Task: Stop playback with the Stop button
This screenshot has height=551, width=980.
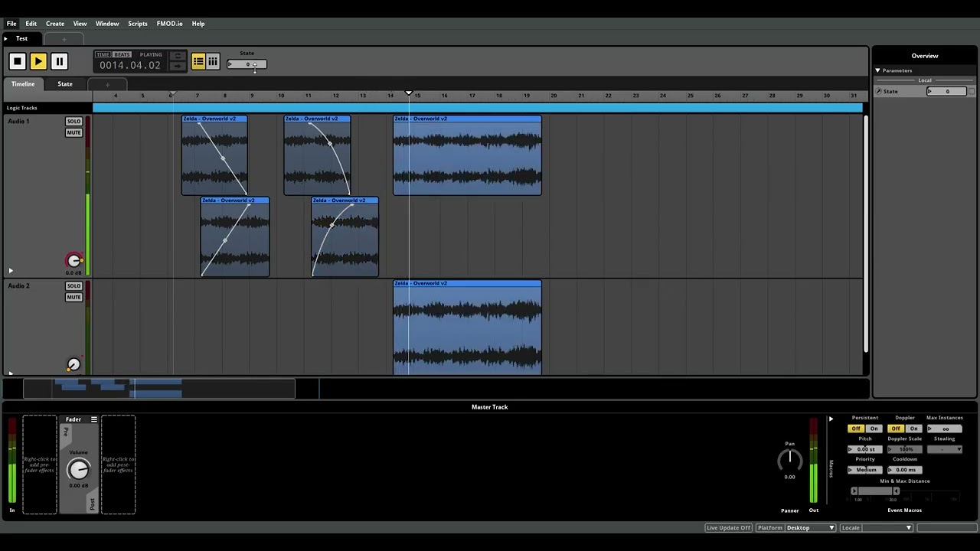Action: coord(17,61)
